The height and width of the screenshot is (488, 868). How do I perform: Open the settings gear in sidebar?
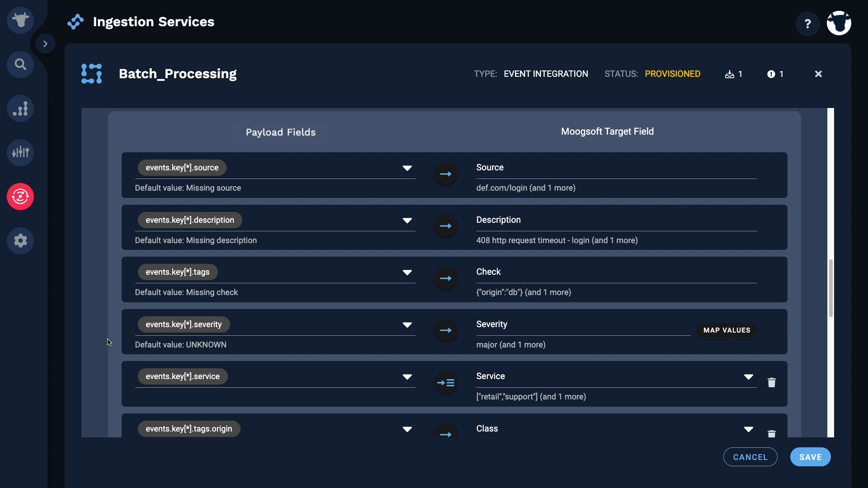pos(20,241)
